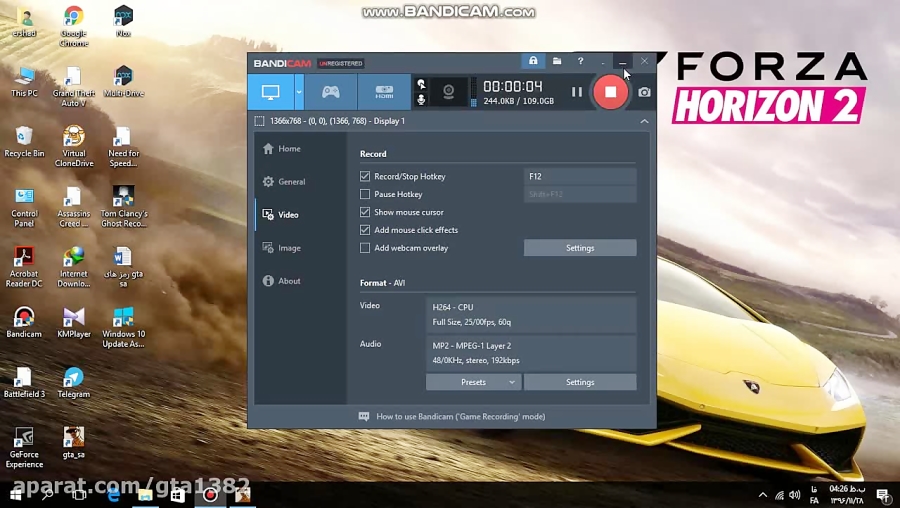Image resolution: width=900 pixels, height=508 pixels.
Task: Uncheck Record/Stop Hotkey checkbox
Action: (364, 176)
